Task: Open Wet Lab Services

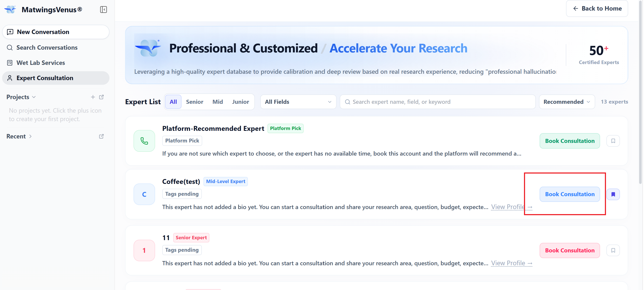Action: click(x=56, y=63)
